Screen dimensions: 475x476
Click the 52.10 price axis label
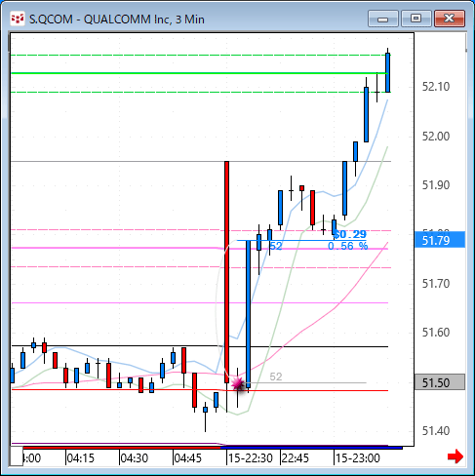click(x=436, y=87)
